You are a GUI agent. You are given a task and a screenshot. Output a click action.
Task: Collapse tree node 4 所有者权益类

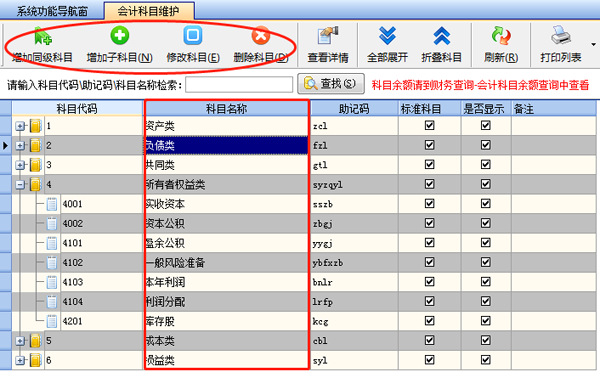pos(20,185)
